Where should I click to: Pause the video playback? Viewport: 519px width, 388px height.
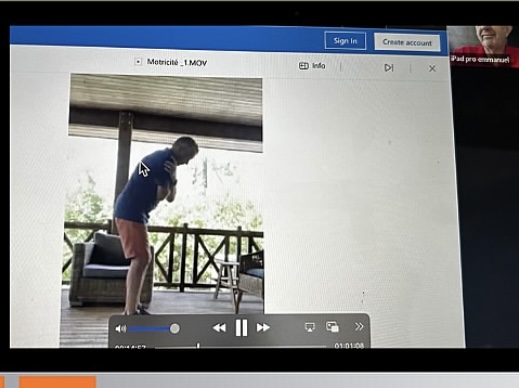click(x=241, y=328)
